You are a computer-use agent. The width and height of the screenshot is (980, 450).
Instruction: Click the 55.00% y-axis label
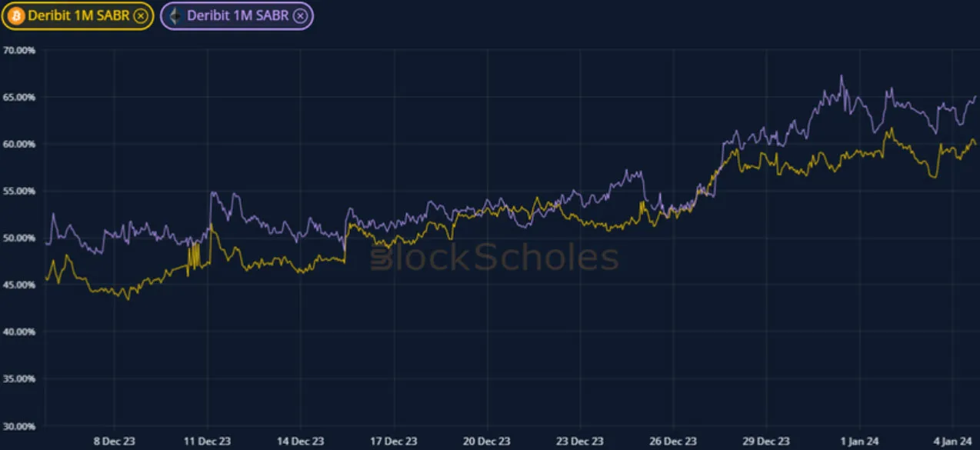point(19,192)
